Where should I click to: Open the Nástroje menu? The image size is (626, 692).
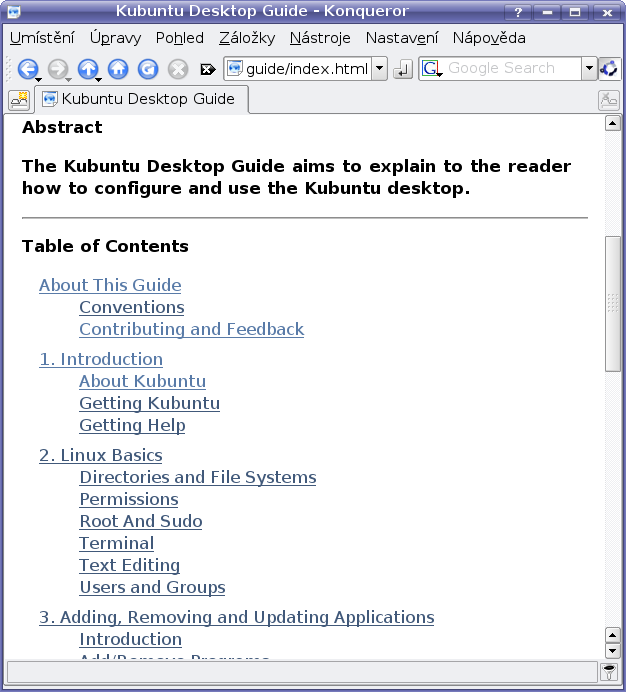coord(321,38)
